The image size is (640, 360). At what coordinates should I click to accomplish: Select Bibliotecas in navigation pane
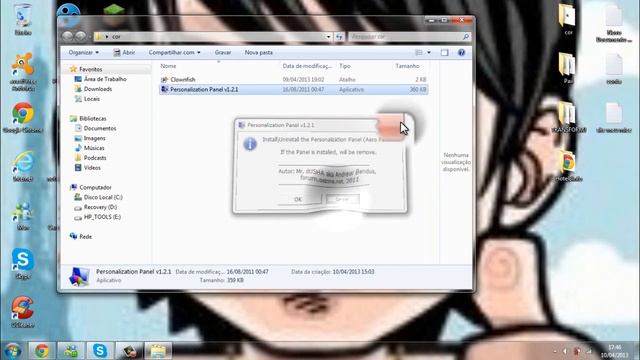click(x=93, y=118)
